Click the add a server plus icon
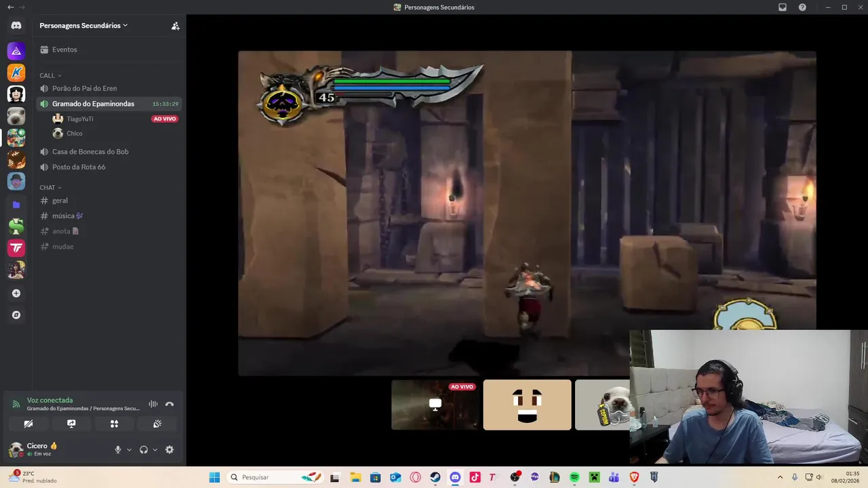 (16, 293)
